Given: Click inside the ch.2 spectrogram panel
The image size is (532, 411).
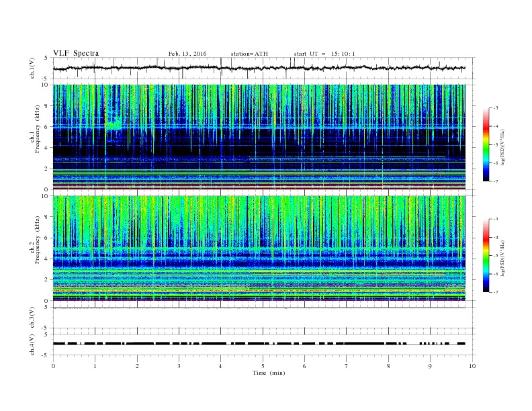Looking at the screenshot, I should click(259, 248).
